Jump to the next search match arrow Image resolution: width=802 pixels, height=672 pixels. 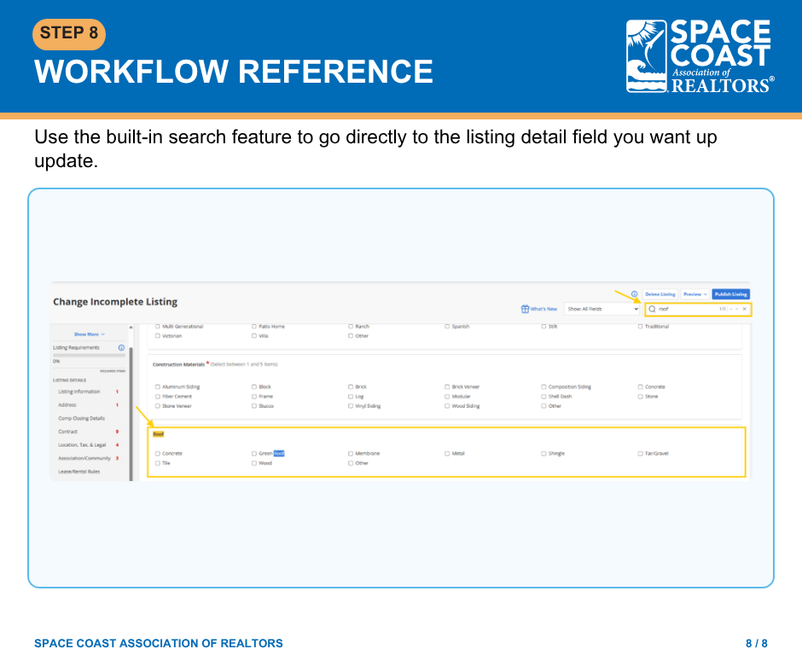click(x=737, y=309)
